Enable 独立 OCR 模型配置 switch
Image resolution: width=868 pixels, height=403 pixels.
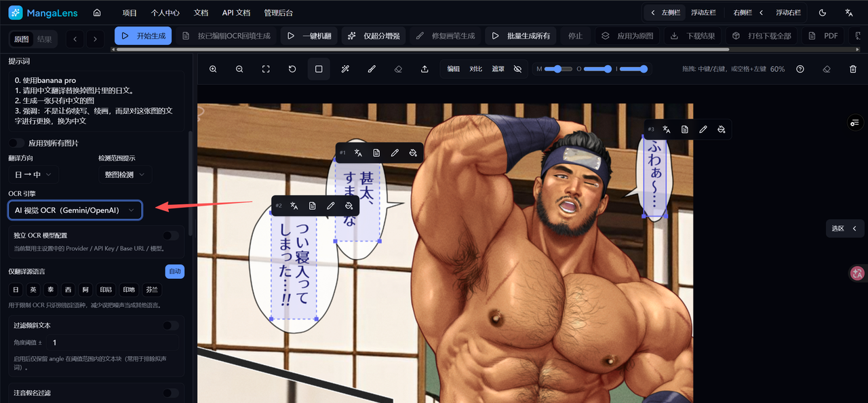171,235
